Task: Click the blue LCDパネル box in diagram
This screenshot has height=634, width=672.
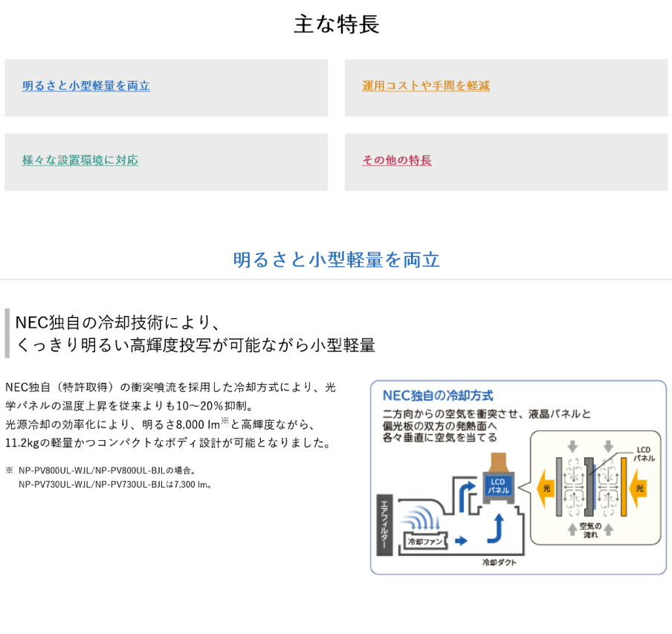Action: pyautogui.click(x=497, y=487)
